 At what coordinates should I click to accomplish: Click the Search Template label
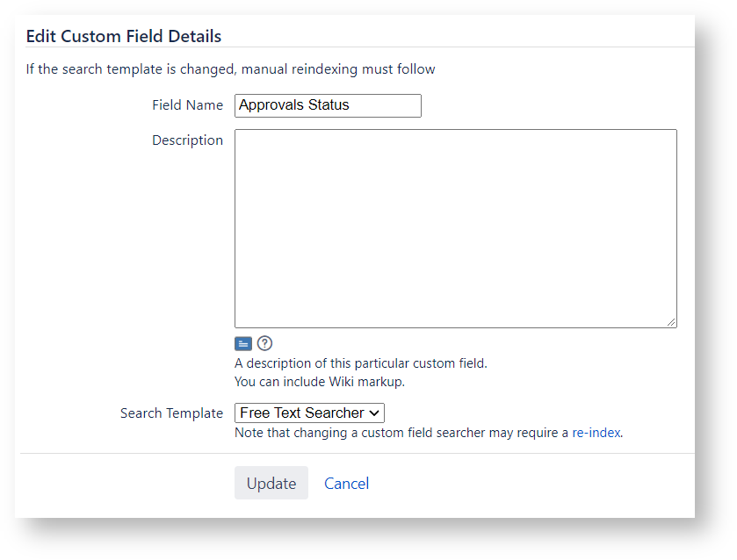(171, 413)
